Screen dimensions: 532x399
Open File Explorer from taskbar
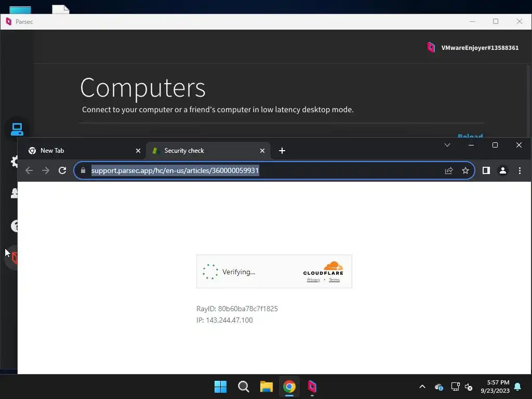pos(267,387)
